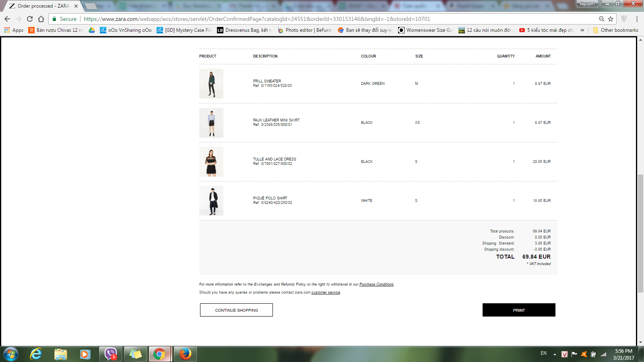Open the browser home page

(x=41, y=19)
